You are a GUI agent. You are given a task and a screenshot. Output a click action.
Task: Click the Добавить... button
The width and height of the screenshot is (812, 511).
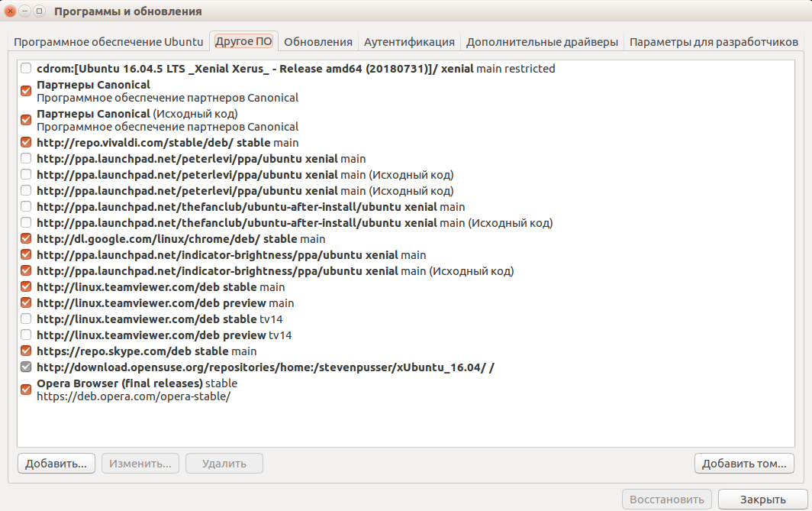(x=56, y=464)
